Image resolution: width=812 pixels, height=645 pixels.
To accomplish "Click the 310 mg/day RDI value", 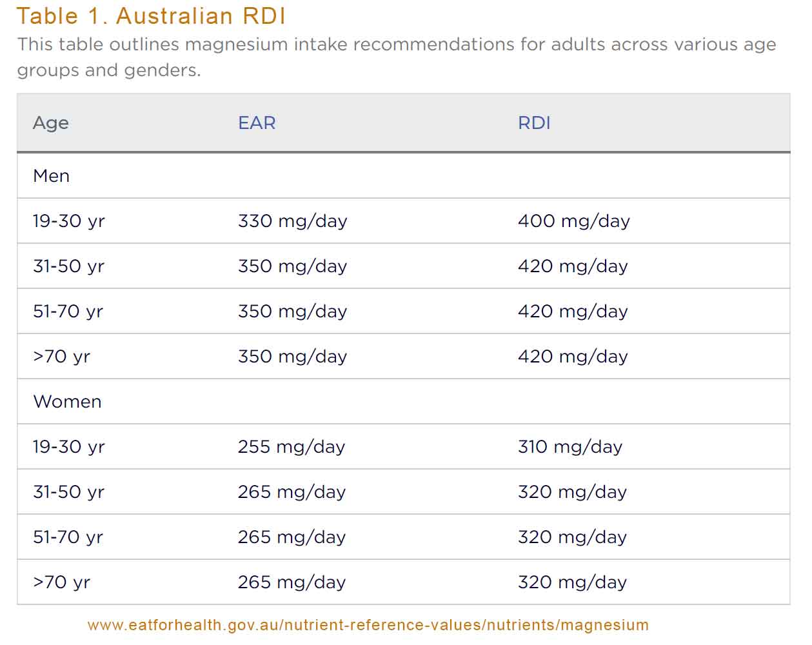I will coord(569,446).
